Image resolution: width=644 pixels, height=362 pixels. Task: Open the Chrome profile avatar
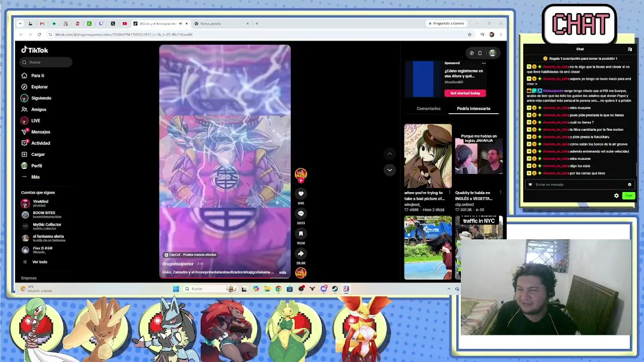point(492,34)
